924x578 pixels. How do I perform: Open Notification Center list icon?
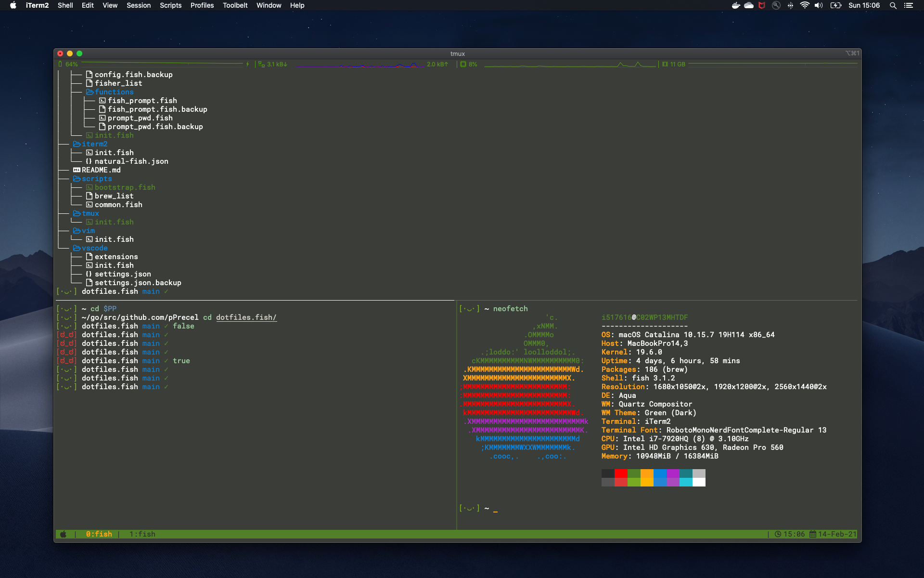coord(908,5)
